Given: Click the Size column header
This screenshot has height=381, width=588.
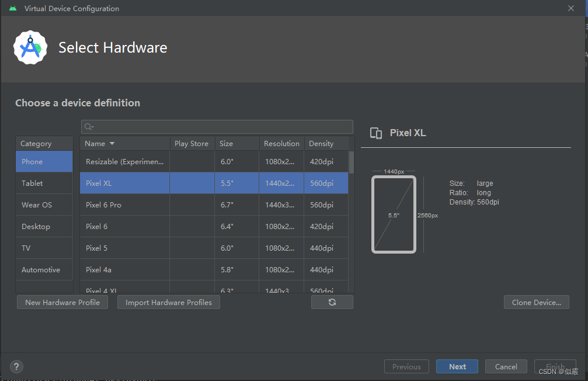Looking at the screenshot, I should point(237,143).
